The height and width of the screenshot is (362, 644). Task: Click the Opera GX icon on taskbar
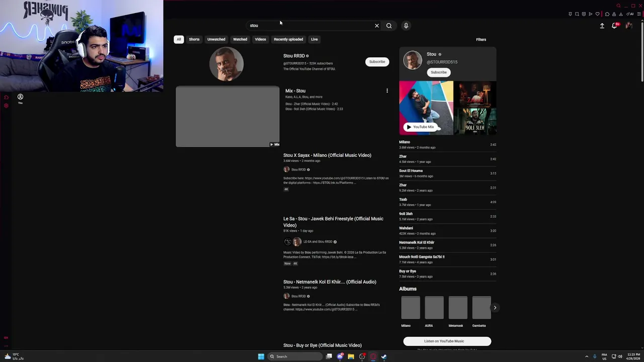click(373, 356)
